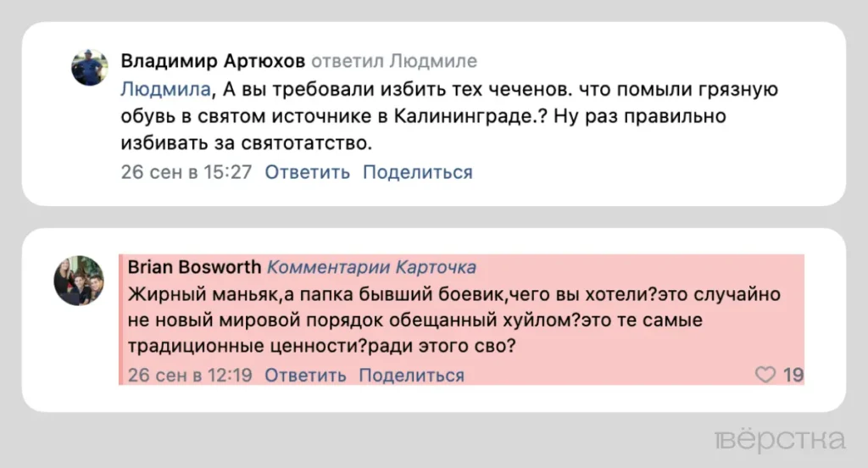Click Артюхов's comment text about Калининград
The width and height of the screenshot is (868, 468).
[424, 116]
